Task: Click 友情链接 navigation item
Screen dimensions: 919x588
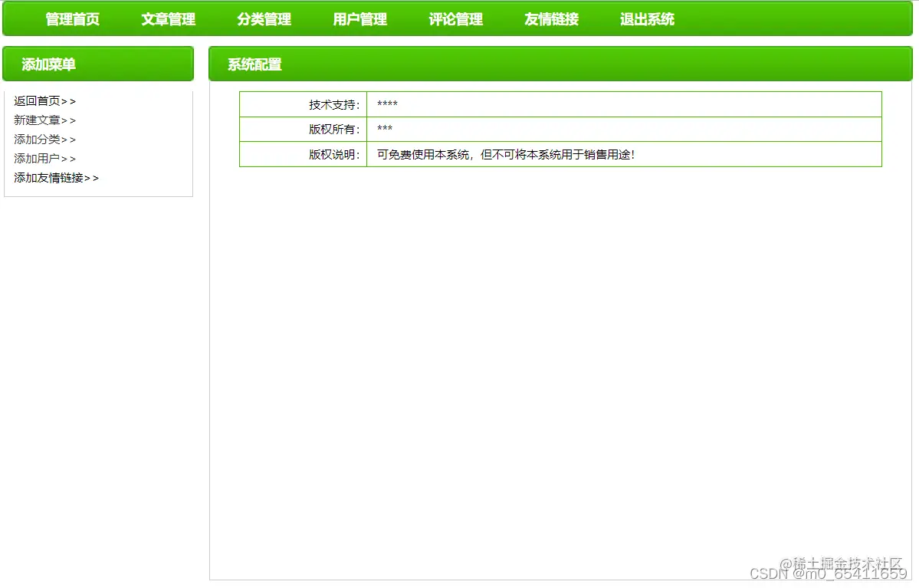Action: 552,19
